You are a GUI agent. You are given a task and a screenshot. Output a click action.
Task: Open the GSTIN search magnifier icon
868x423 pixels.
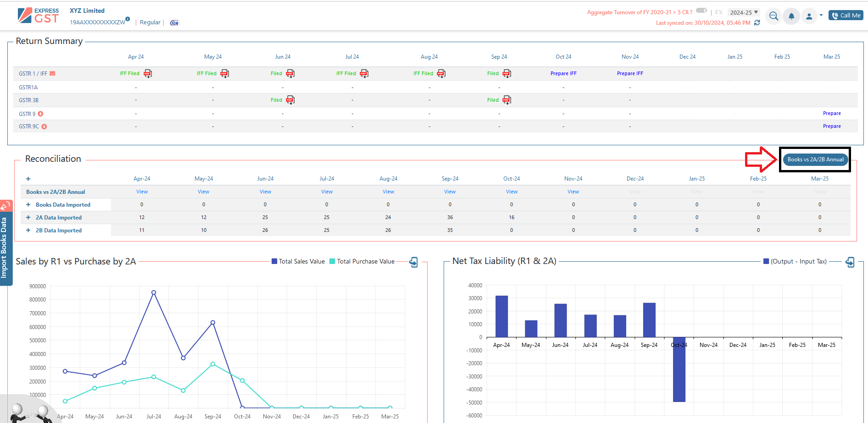tap(773, 16)
